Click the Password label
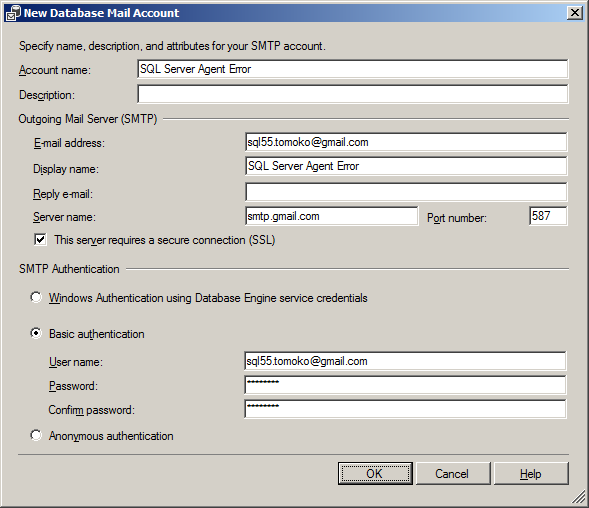Image resolution: width=589 pixels, height=508 pixels. (73, 386)
